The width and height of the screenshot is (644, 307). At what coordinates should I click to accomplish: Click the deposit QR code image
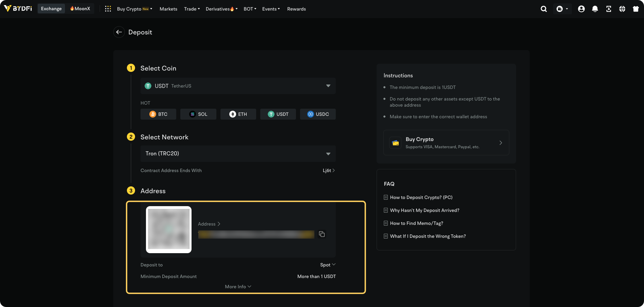coord(169,230)
